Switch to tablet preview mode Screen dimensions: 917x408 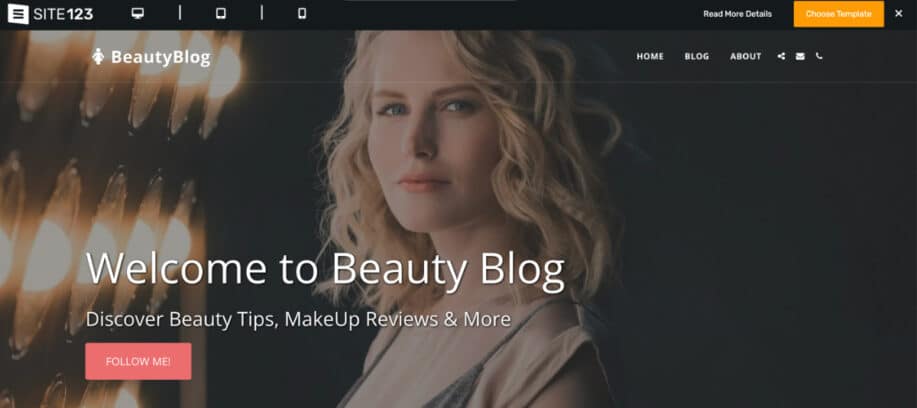pyautogui.click(x=220, y=14)
